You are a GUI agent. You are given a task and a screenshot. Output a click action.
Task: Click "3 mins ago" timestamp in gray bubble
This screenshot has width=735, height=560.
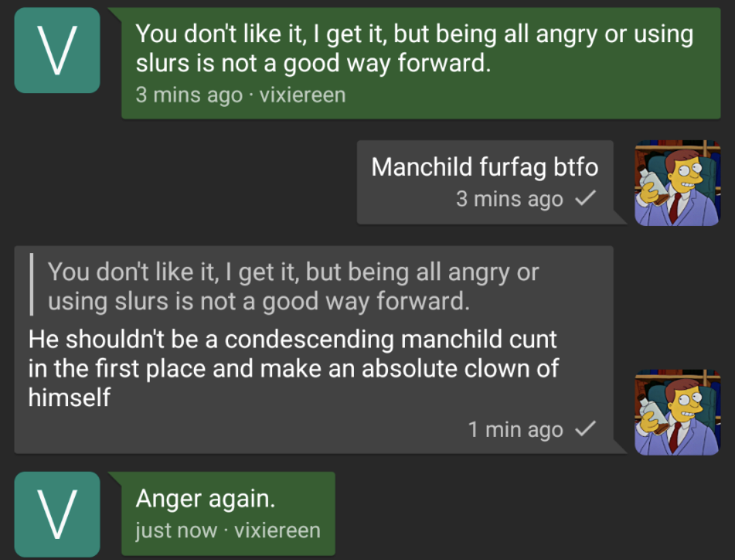tap(509, 199)
